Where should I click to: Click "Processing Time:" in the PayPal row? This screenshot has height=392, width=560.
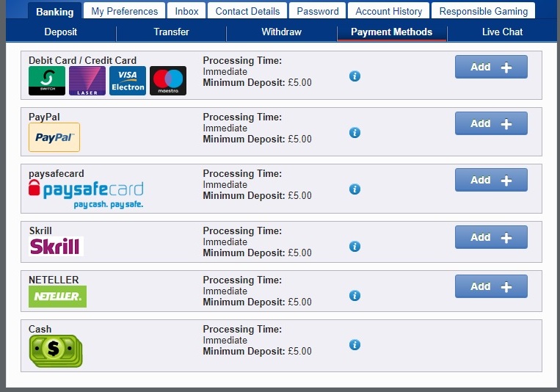coord(242,117)
